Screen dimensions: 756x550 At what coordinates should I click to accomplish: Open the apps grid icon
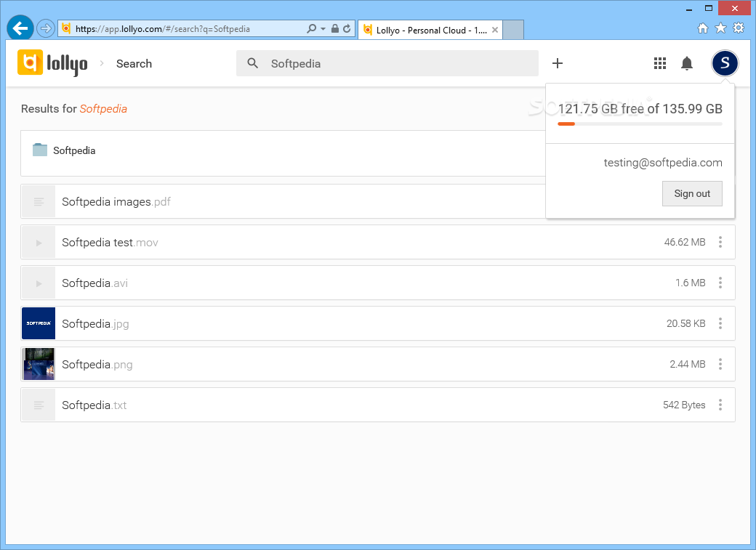click(660, 63)
